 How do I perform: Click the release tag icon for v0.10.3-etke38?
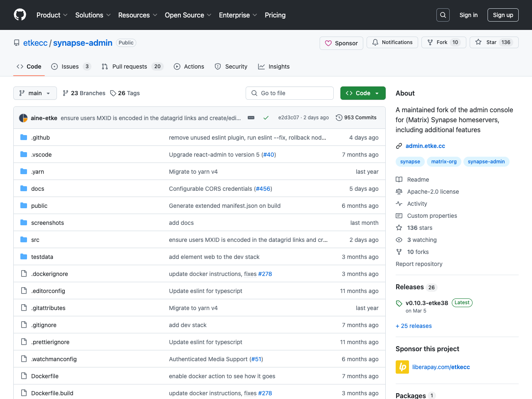coord(399,303)
